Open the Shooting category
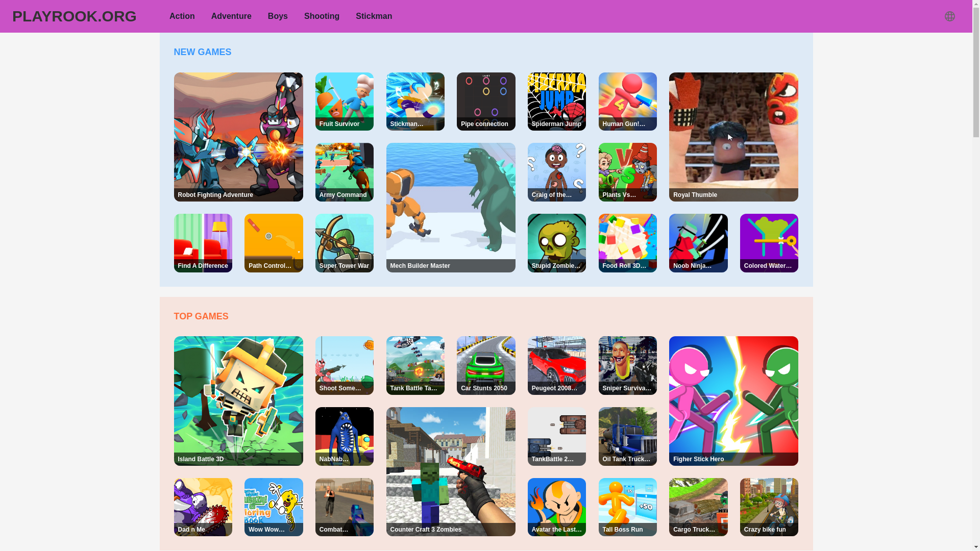980x551 pixels. (322, 16)
